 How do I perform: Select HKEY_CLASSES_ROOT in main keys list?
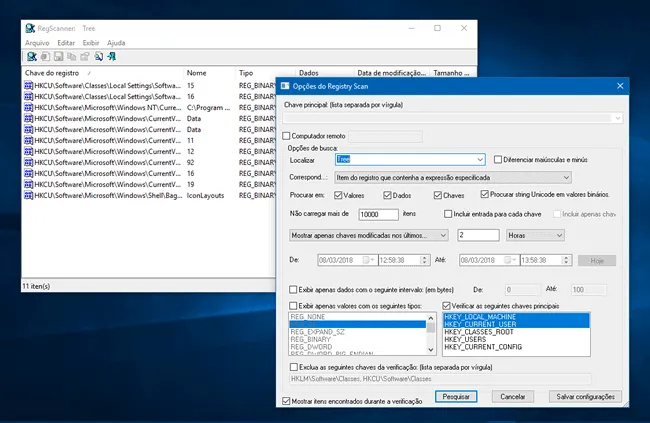click(x=516, y=332)
